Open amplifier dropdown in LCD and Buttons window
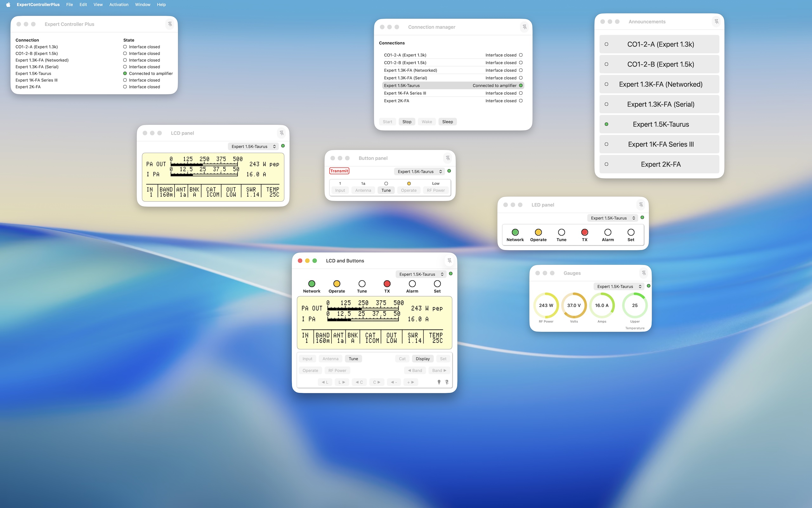812x508 pixels. [x=421, y=274]
